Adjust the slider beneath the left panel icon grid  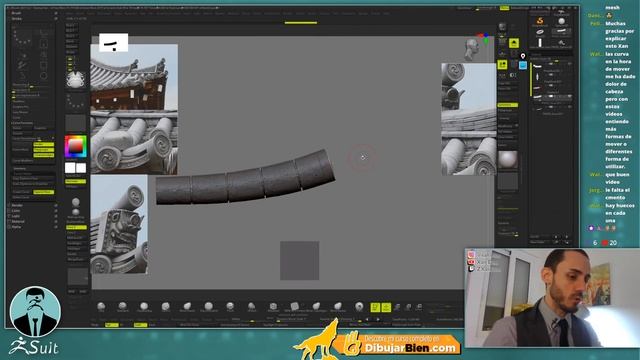click(x=31, y=86)
